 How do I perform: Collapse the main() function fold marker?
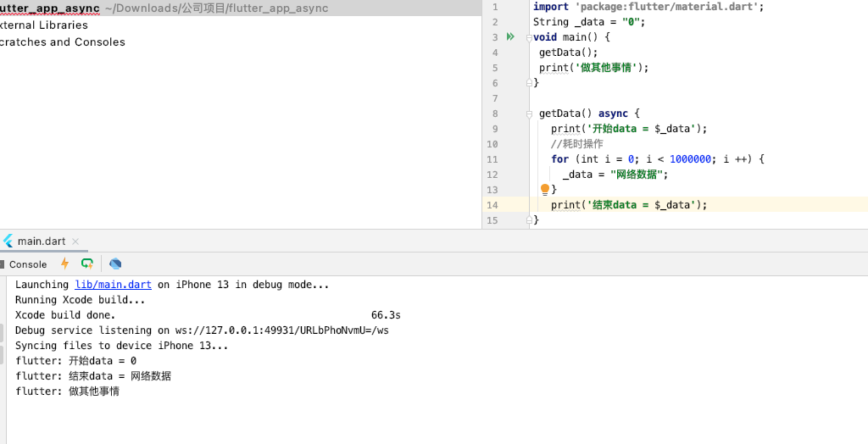(529, 37)
